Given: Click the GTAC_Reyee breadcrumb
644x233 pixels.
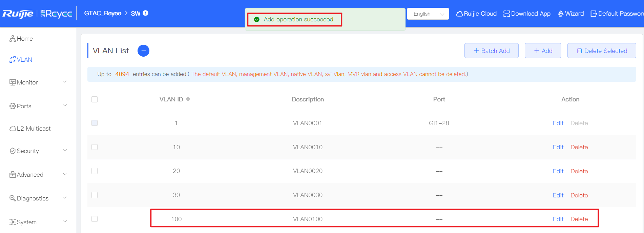Looking at the screenshot, I should 103,13.
